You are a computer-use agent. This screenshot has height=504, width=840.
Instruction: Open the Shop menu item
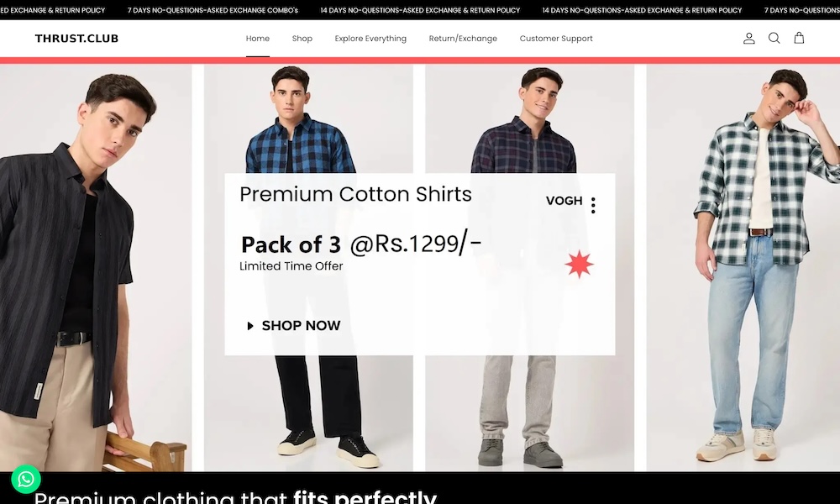pos(302,39)
